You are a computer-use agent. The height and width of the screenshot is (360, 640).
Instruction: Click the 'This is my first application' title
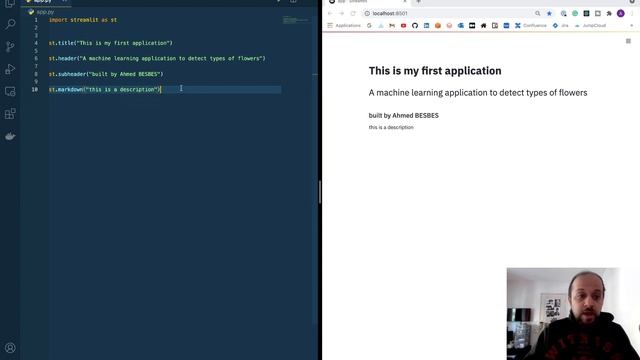click(x=435, y=71)
